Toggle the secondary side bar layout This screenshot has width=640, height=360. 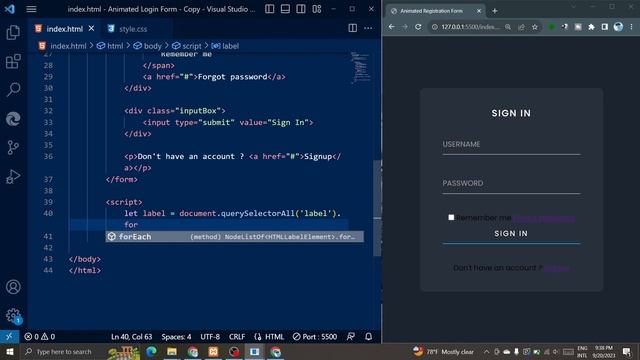coord(301,9)
